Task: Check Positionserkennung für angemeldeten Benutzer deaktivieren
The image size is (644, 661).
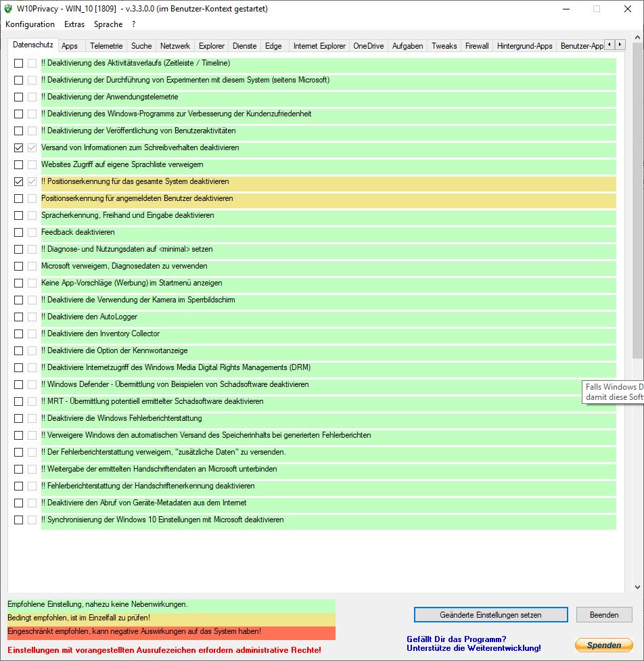Action: coord(18,198)
